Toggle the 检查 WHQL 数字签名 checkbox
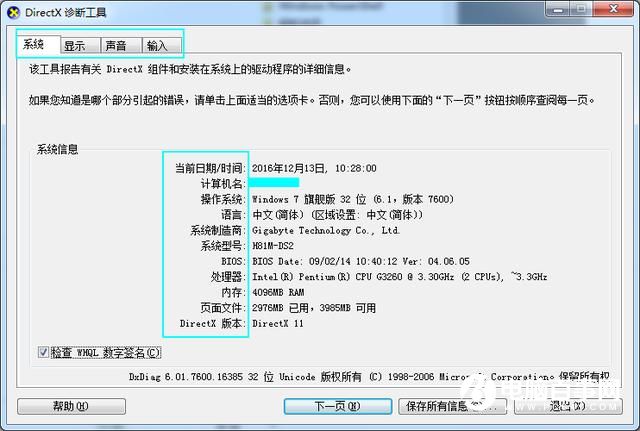640x431 pixels. point(43,352)
